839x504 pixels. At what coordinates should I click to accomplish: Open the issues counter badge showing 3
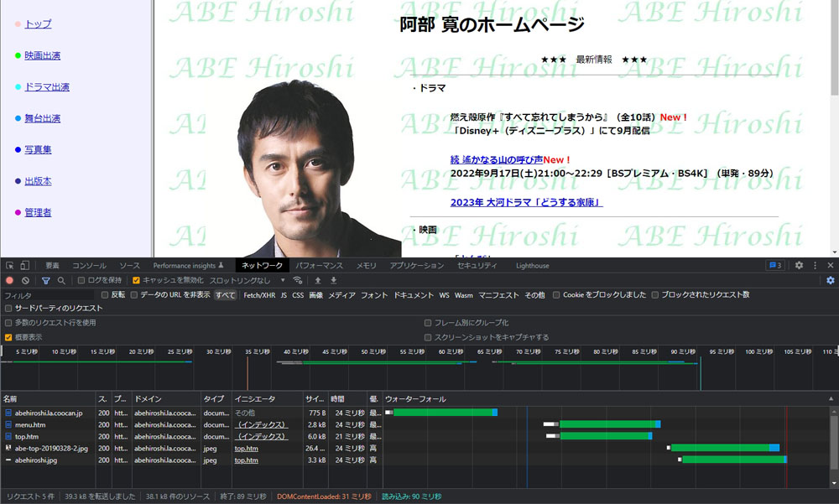click(x=775, y=265)
